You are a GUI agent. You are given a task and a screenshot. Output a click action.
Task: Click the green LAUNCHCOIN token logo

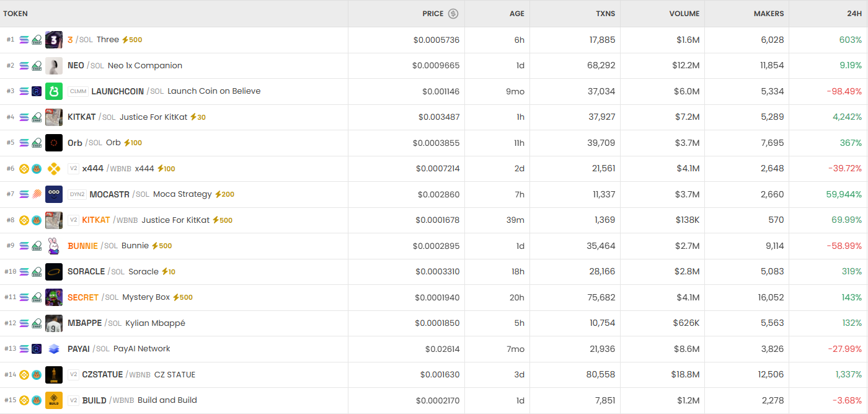click(x=54, y=91)
